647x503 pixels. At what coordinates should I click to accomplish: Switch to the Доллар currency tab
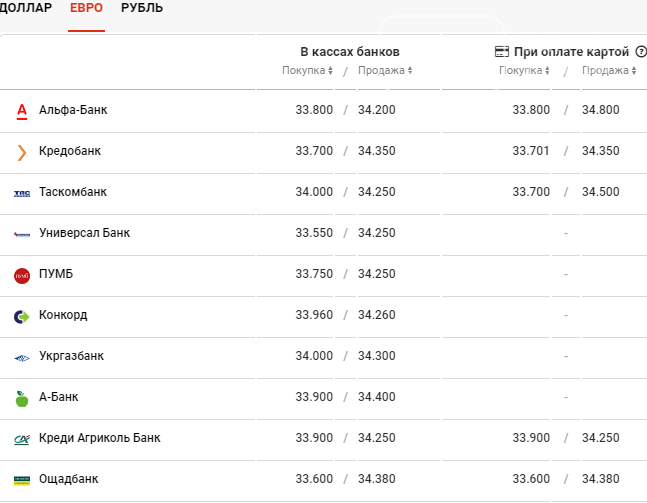click(26, 8)
